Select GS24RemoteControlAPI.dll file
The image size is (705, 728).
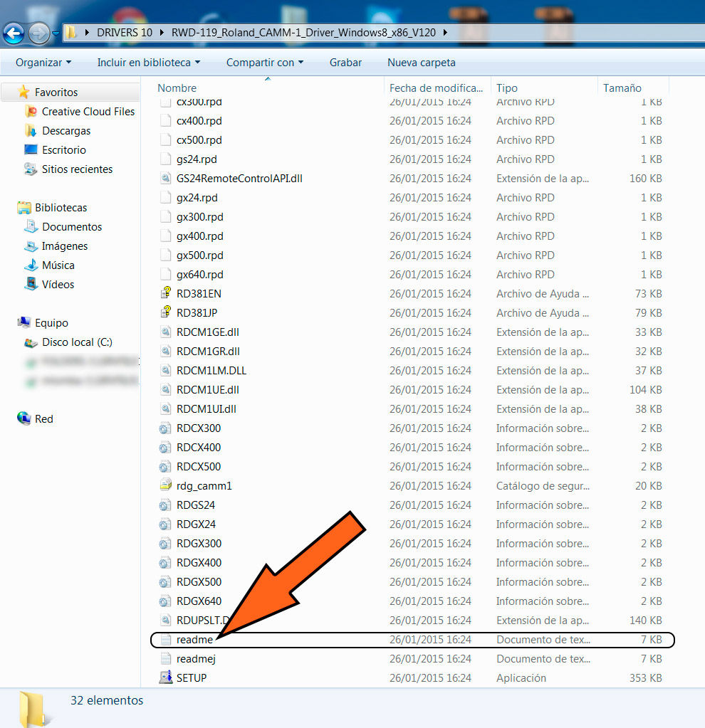pos(239,179)
